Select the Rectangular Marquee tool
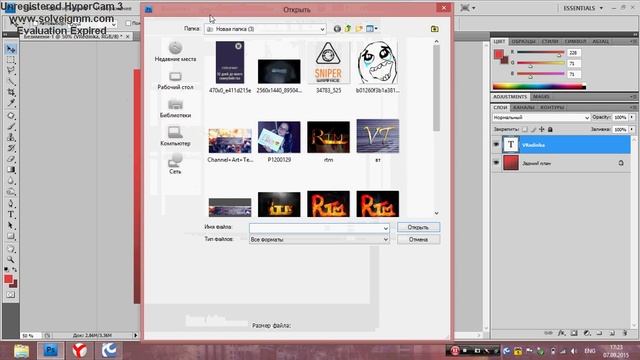The height and width of the screenshot is (360, 640). (x=11, y=60)
